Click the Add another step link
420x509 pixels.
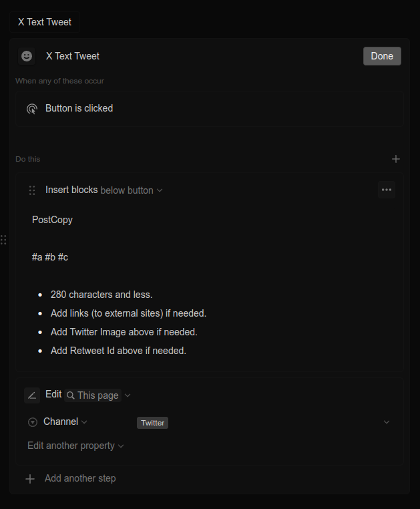pyautogui.click(x=80, y=478)
